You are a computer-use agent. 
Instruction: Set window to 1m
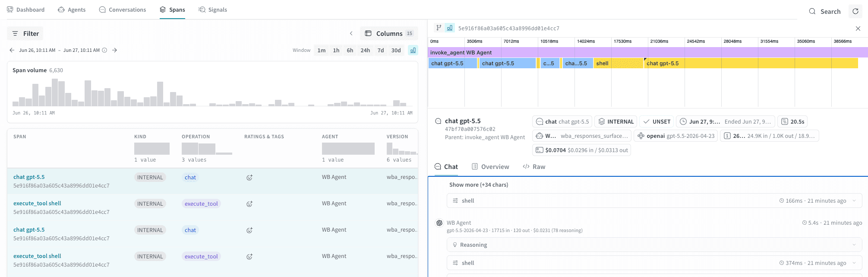tap(322, 50)
